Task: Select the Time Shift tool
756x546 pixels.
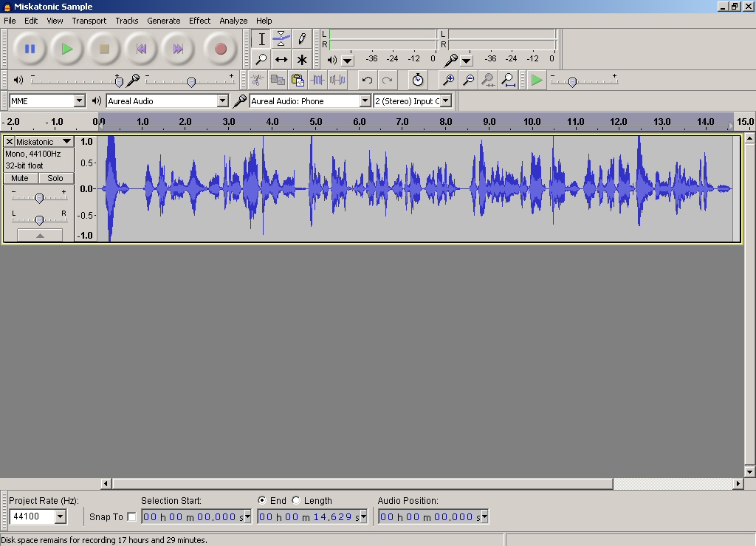Action: 281,60
